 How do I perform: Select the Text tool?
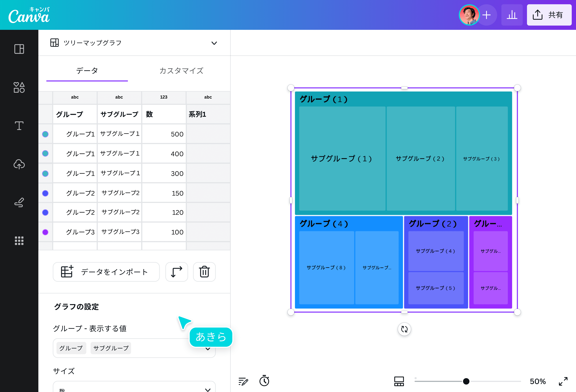pyautogui.click(x=19, y=126)
